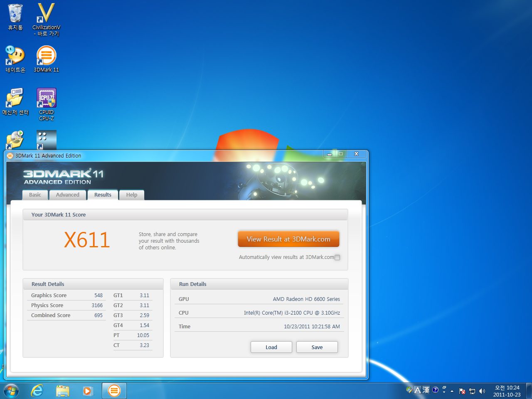Screen dimensions: 532x399
Task: Open the Help tab
Action: [x=132, y=195]
